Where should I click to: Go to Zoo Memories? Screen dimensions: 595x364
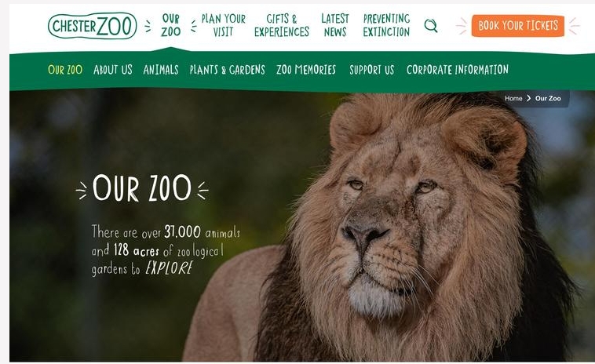pos(306,70)
